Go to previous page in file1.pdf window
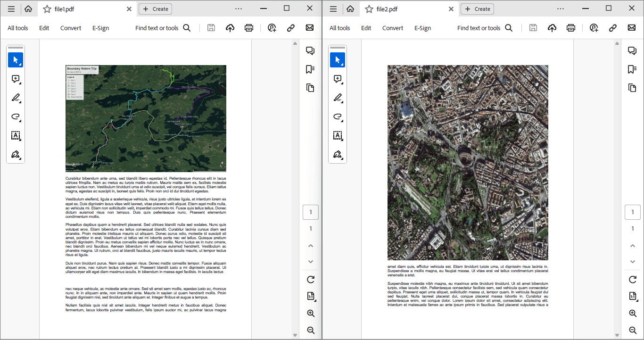Viewport: 644px width, 340px height. tap(311, 246)
